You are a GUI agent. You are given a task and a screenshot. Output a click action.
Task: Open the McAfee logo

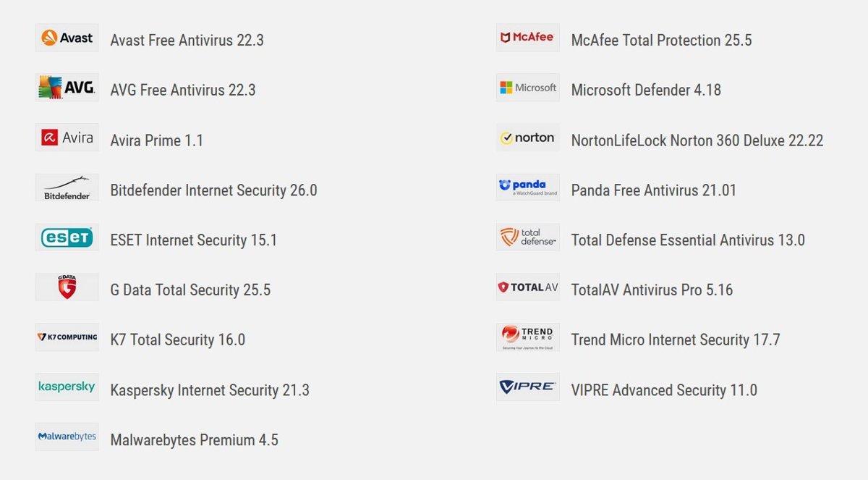click(x=528, y=38)
